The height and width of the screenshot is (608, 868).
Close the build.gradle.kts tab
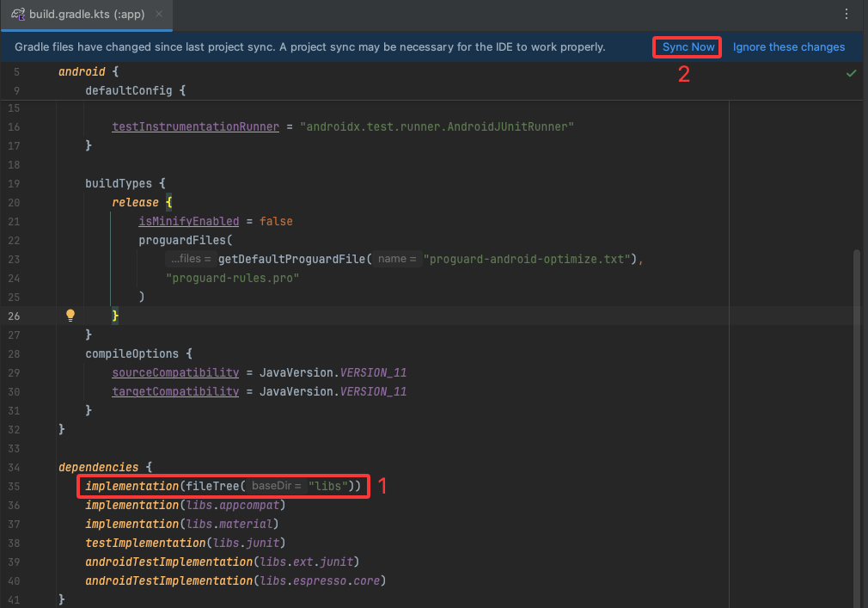(x=159, y=15)
